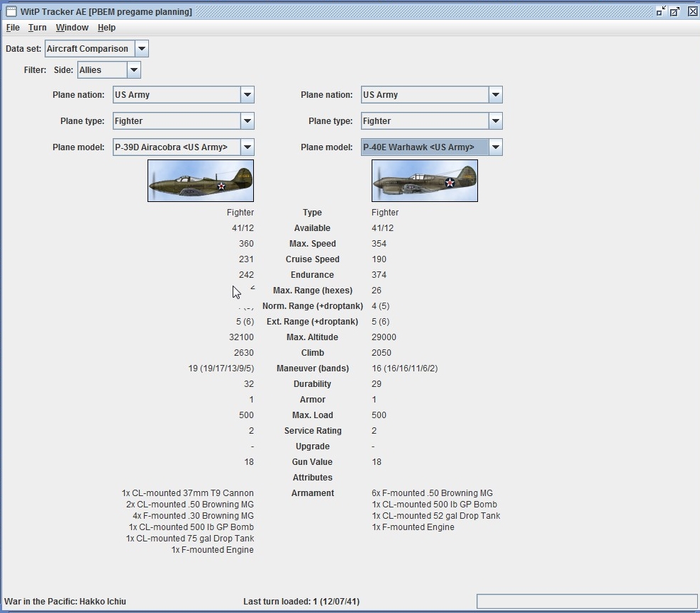Click the 'Durability' row label

click(x=313, y=384)
